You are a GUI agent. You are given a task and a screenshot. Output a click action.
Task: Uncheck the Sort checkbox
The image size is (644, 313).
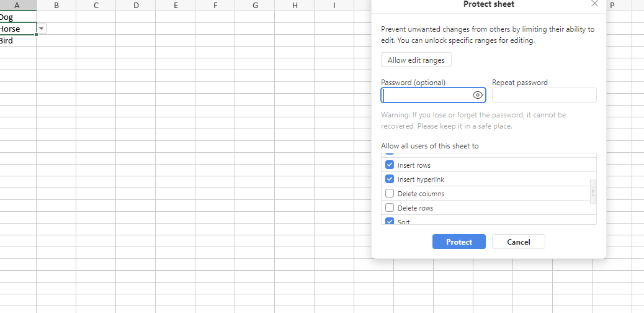point(390,221)
